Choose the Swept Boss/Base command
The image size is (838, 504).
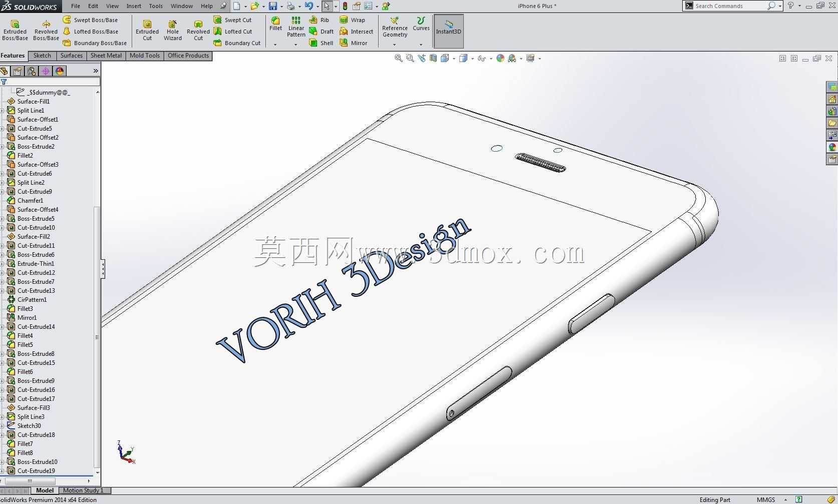click(91, 20)
